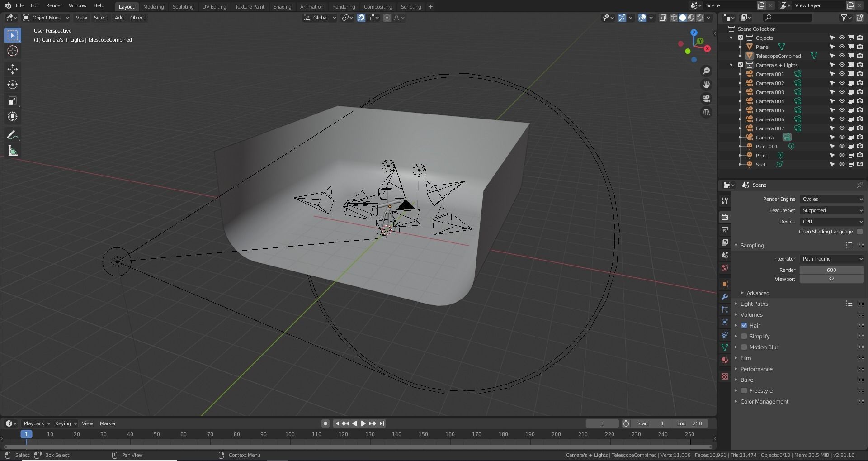
Task: Adjust the Viewport samples field
Action: coord(832,279)
